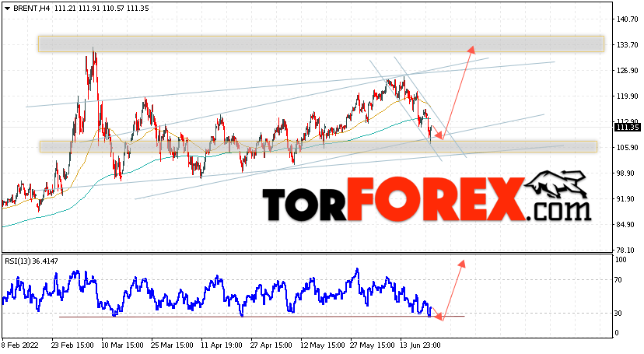Viewport: 644px width, 354px height.
Task: Select the RSI(13) 36.4147 indicator label
Action: [x=31, y=261]
